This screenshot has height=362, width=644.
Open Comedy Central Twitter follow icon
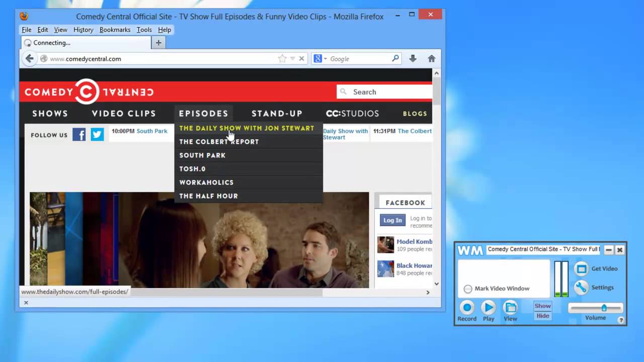pos(97,134)
